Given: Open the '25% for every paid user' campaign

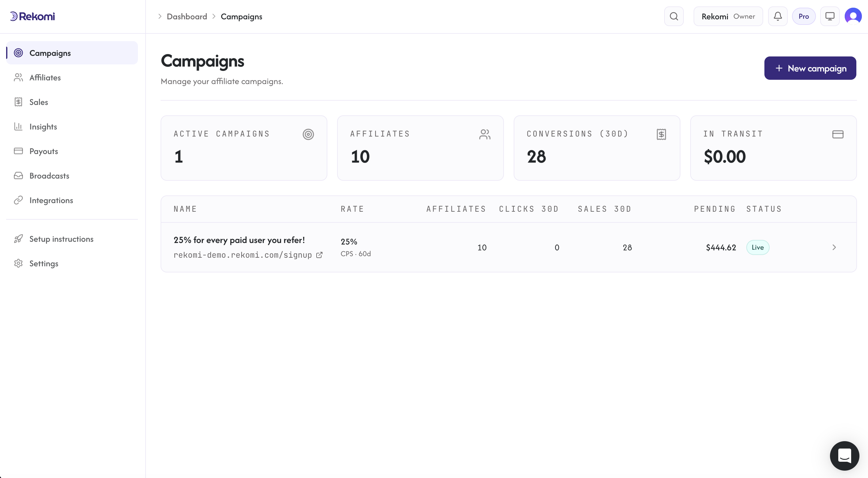Looking at the screenshot, I should [x=239, y=240].
